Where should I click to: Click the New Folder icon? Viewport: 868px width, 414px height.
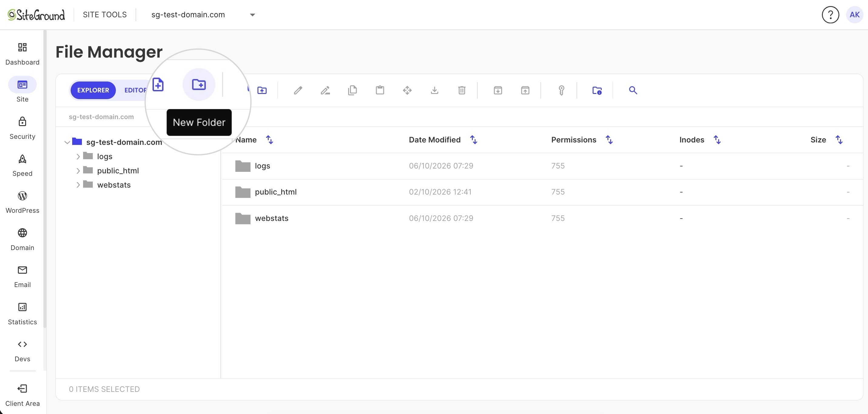(x=199, y=85)
